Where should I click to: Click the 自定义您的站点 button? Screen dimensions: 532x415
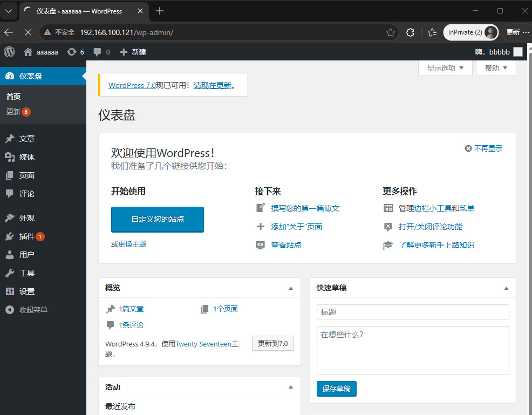pyautogui.click(x=158, y=219)
